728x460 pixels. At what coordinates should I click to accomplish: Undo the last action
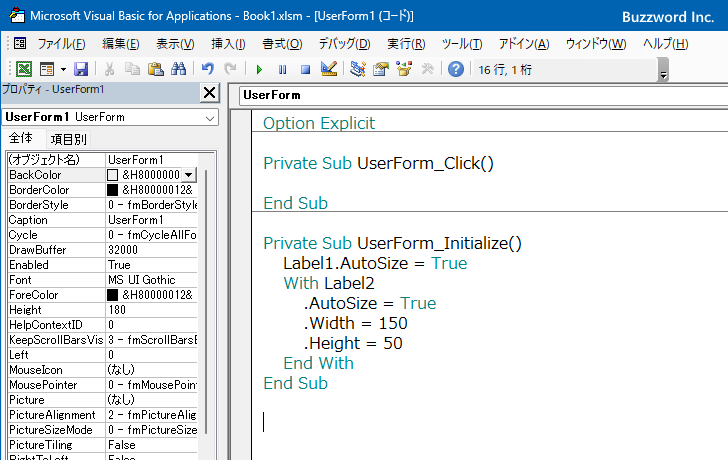(208, 69)
